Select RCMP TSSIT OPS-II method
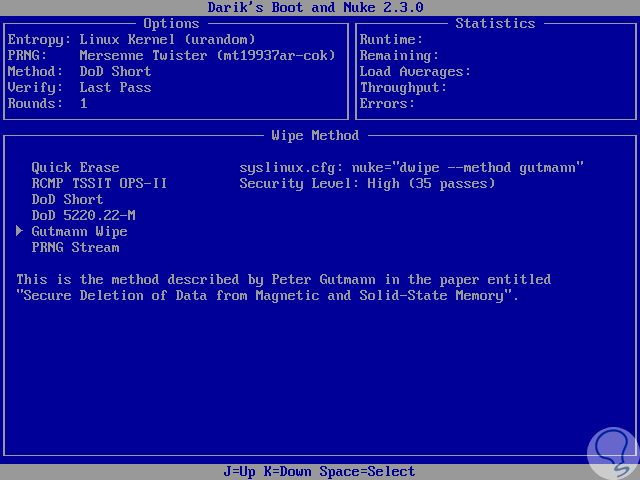 point(99,184)
